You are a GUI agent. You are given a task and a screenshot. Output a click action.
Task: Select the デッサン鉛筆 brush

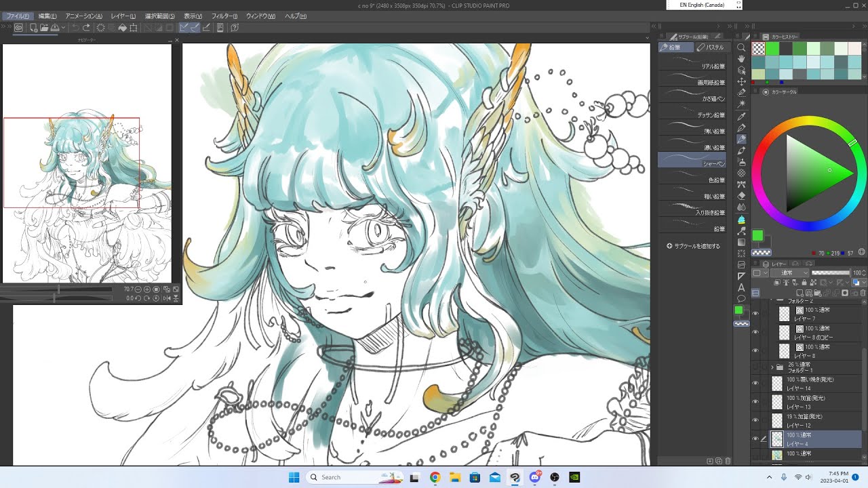(x=692, y=112)
